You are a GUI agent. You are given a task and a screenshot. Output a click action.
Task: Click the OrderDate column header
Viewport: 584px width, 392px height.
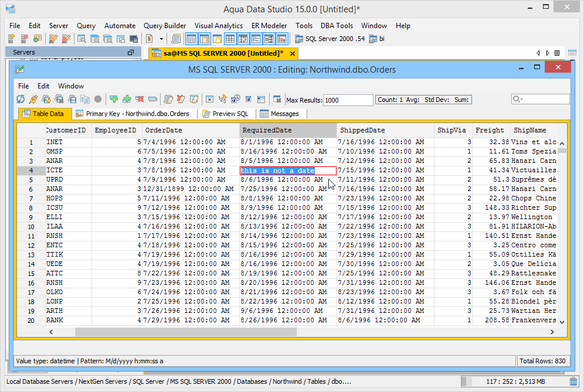(x=191, y=130)
